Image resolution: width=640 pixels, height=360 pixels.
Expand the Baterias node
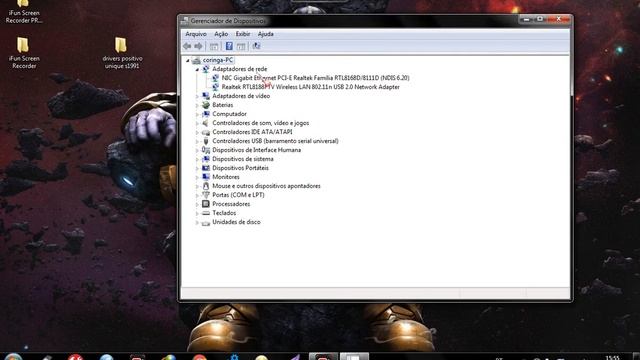tap(197, 105)
